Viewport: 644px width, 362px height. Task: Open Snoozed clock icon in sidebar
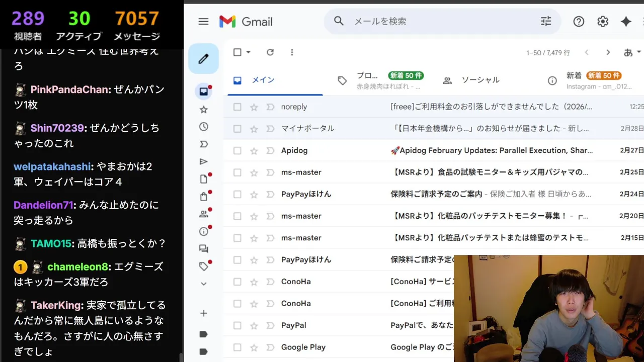tap(204, 127)
